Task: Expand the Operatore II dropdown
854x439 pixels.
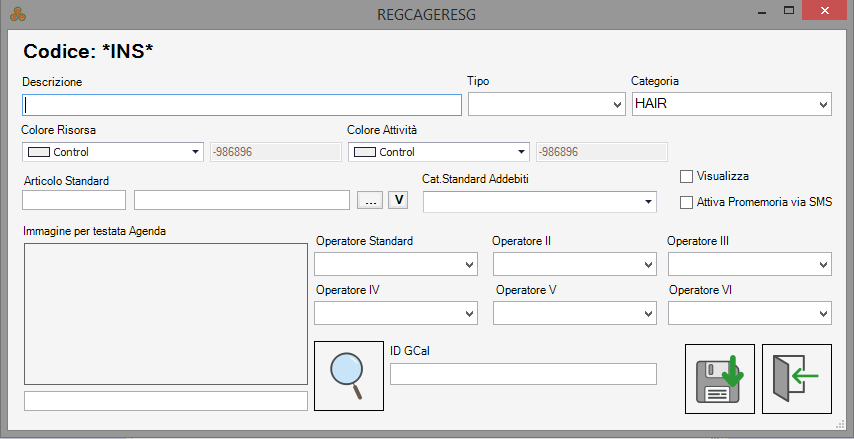Action: (x=574, y=264)
